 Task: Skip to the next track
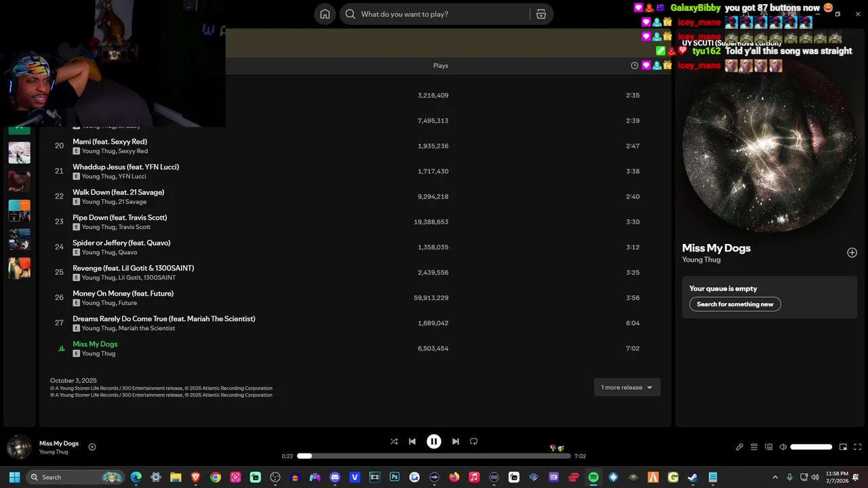(x=456, y=441)
